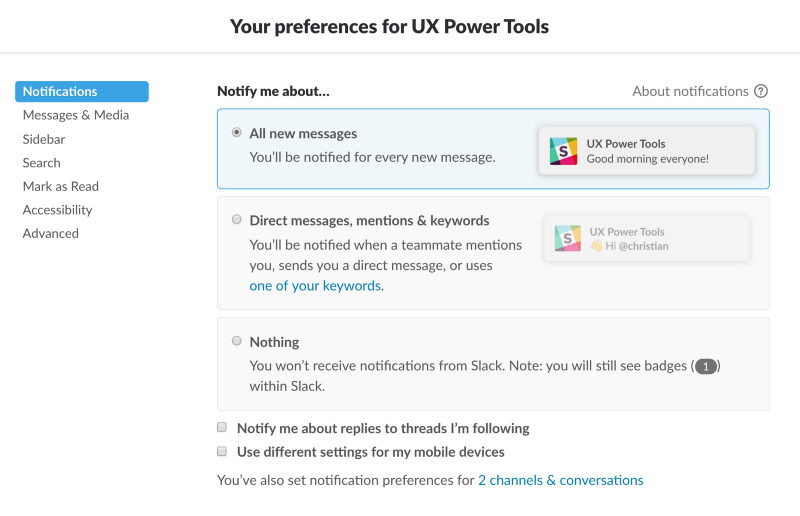Open the 2 channels & conversations link
Viewport: 800px width, 516px height.
click(x=560, y=480)
